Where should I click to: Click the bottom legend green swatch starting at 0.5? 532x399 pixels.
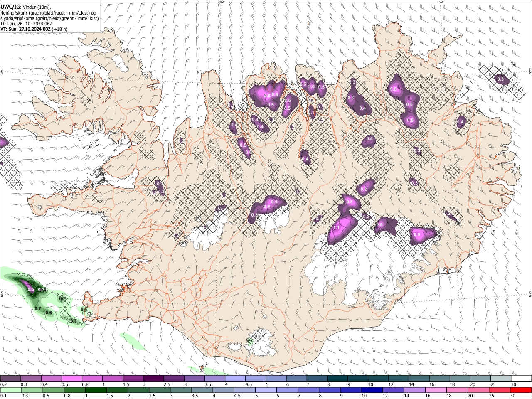tap(53, 390)
